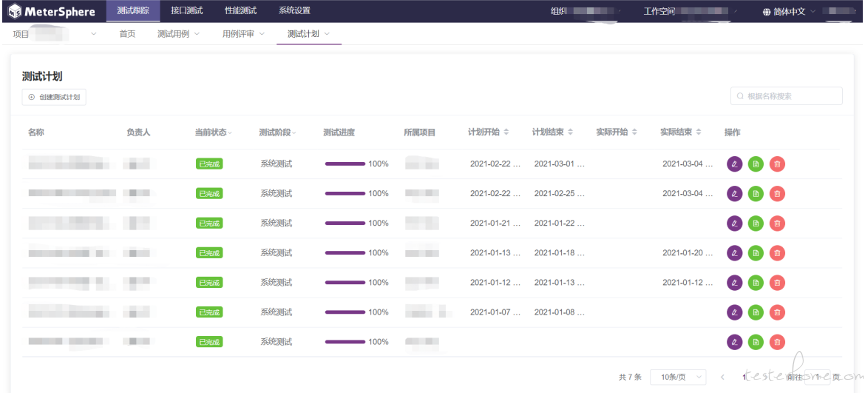Click progress bar of plan ending 2021-03-01

pos(345,164)
